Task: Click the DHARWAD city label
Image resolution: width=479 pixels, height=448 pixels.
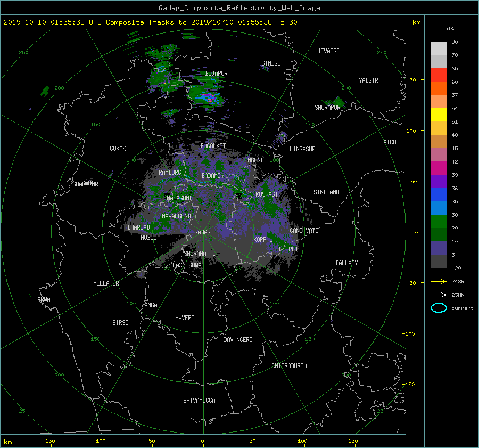Action: (138, 227)
